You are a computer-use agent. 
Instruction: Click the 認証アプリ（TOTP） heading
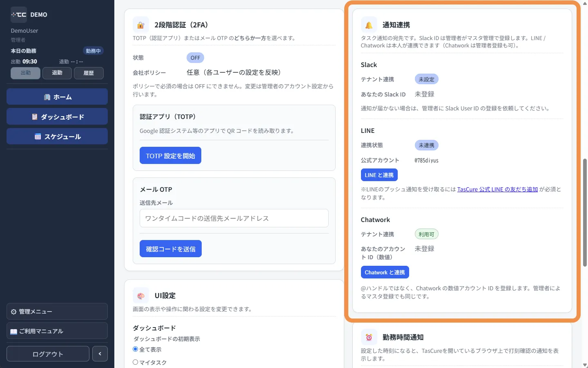pyautogui.click(x=168, y=117)
